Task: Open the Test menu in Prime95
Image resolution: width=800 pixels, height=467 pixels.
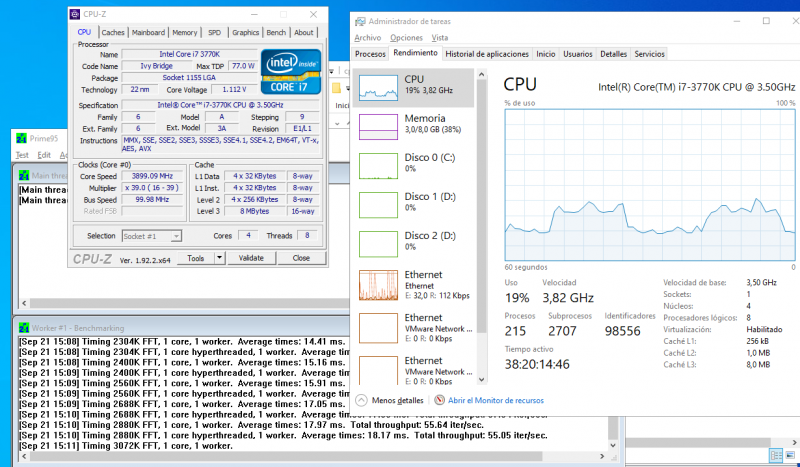Action: [22, 155]
